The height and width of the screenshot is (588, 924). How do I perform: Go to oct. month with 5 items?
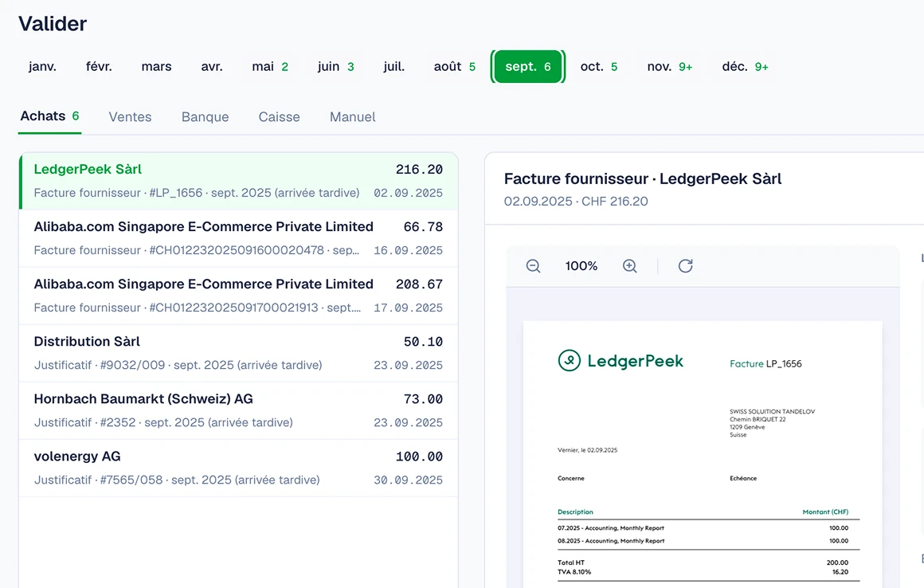click(x=599, y=67)
